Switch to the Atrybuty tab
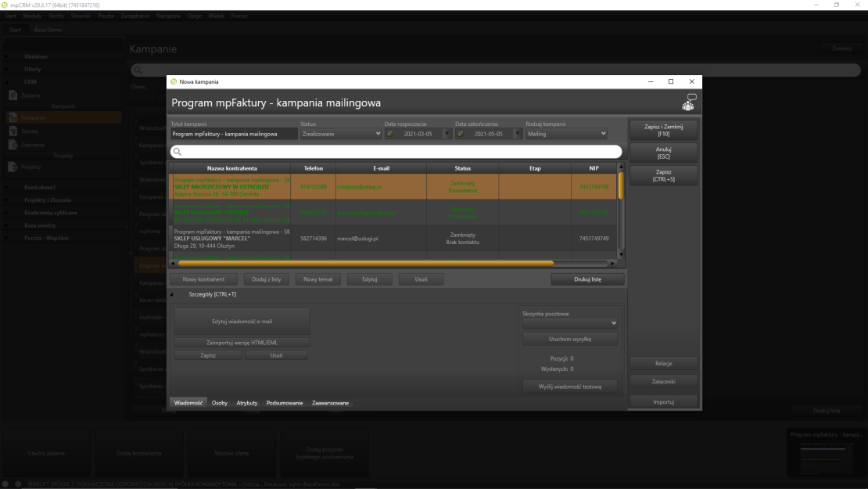Screen dimensions: 868x489 (x=247, y=403)
